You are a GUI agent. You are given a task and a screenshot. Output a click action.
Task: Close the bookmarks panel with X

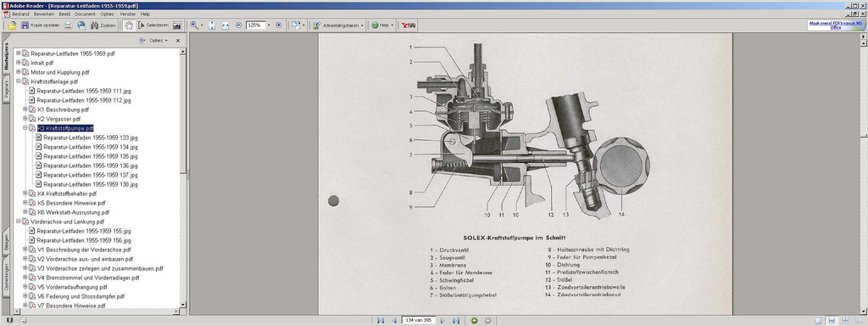(x=178, y=41)
